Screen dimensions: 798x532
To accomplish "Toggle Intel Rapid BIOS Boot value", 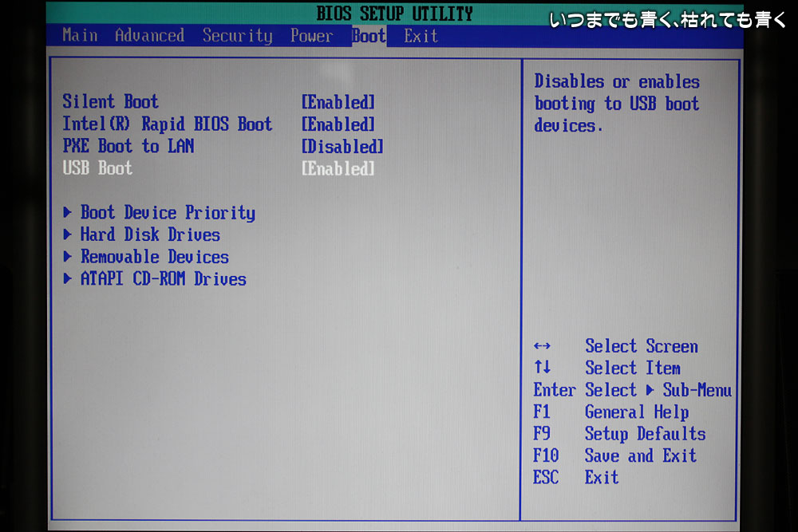I will [338, 124].
